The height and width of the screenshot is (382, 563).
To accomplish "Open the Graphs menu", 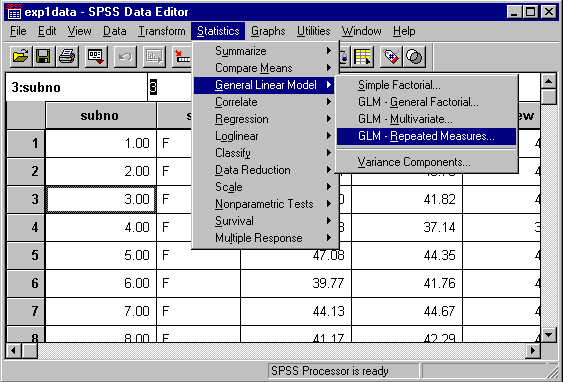I will pyautogui.click(x=268, y=31).
